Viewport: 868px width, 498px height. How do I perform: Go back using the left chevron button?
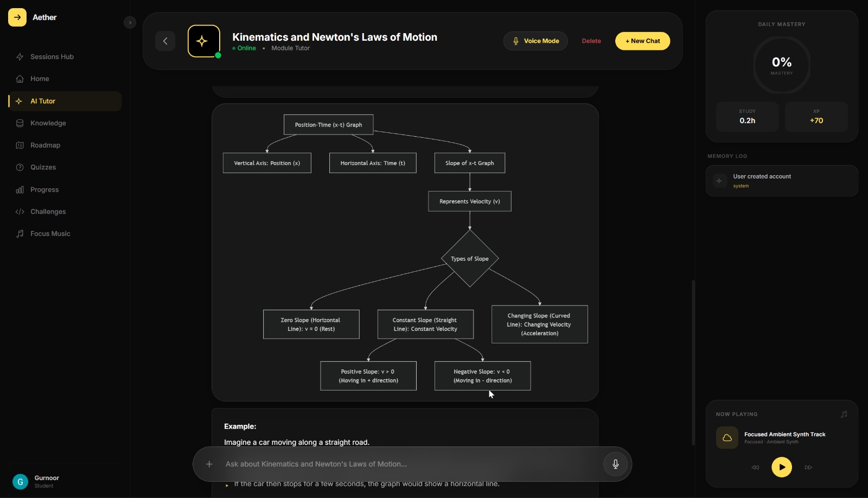(165, 41)
